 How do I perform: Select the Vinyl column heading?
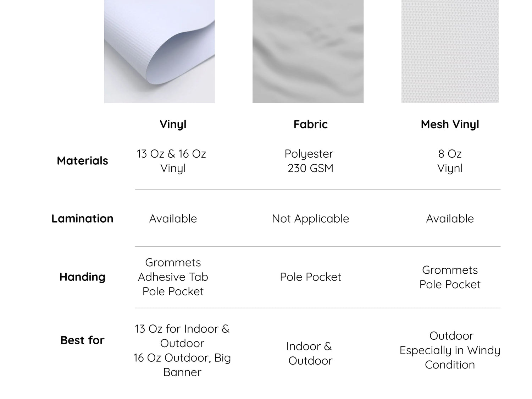173,124
